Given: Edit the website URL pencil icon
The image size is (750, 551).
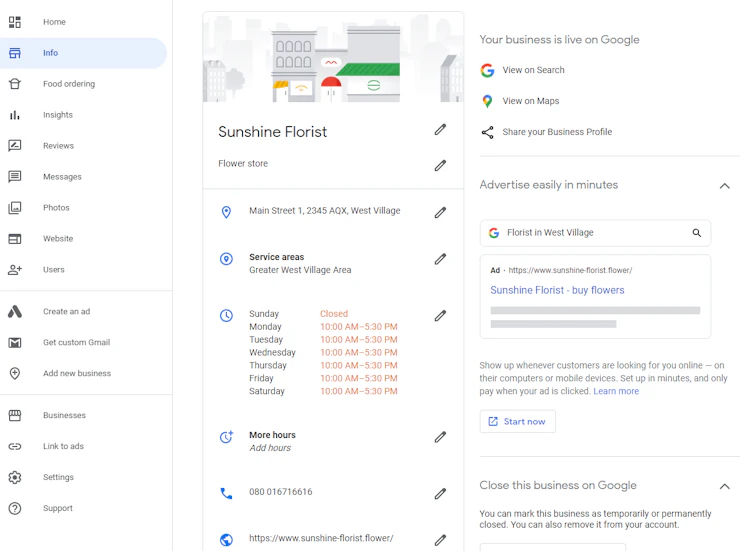Looking at the screenshot, I should tap(441, 540).
